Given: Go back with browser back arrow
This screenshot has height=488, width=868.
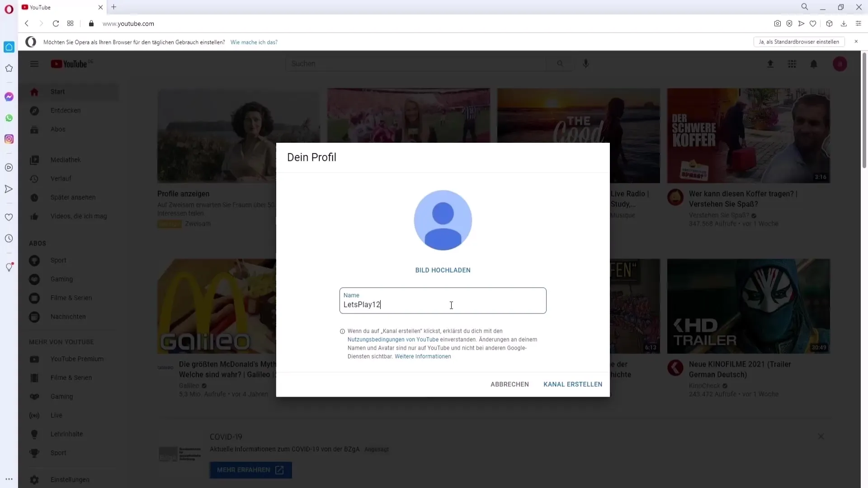Looking at the screenshot, I should pos(27,23).
